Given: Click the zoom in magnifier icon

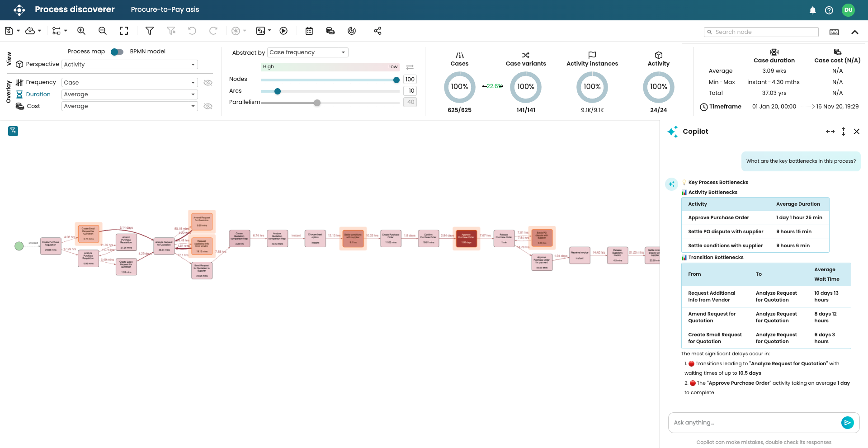Looking at the screenshot, I should click(81, 31).
